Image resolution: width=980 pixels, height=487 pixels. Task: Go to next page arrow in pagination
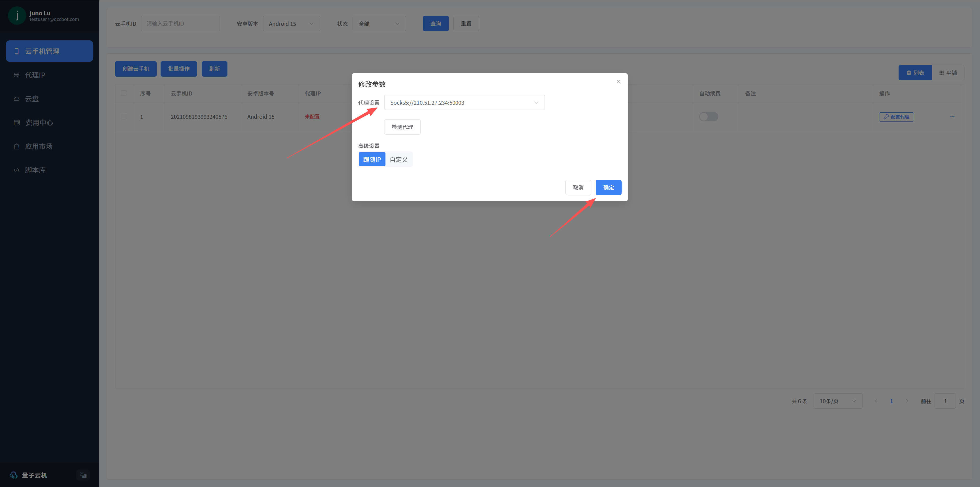[906, 401]
